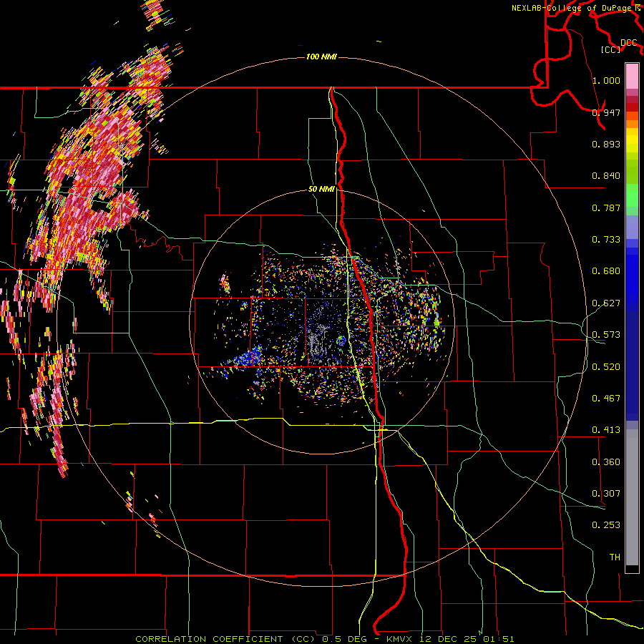Select the 0.573 legend value
644x644 pixels.
[x=606, y=335]
